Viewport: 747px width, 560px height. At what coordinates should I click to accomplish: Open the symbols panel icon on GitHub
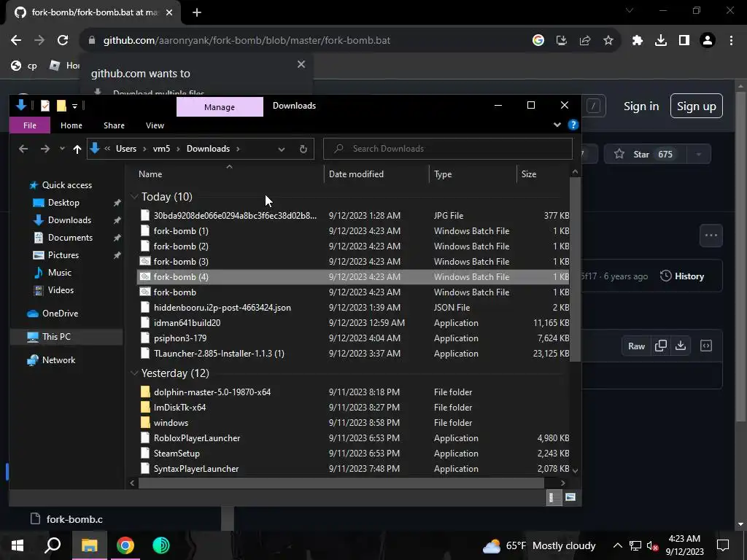point(706,346)
